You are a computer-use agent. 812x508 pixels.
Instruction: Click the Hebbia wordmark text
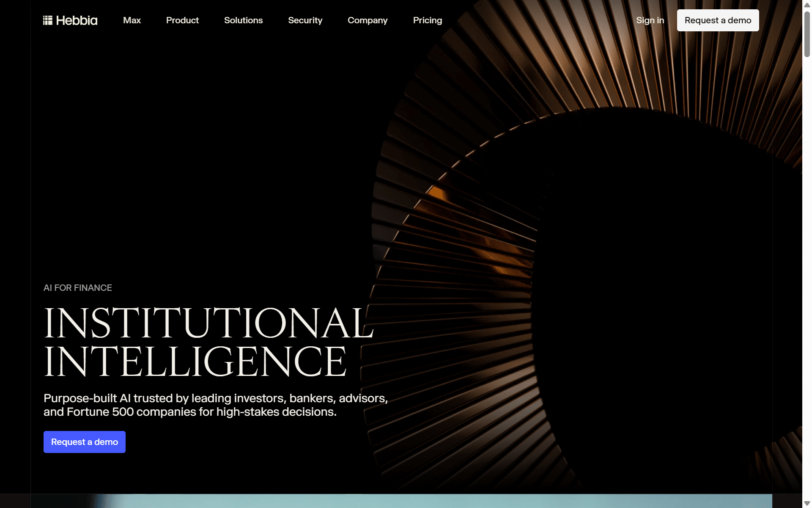[77, 20]
